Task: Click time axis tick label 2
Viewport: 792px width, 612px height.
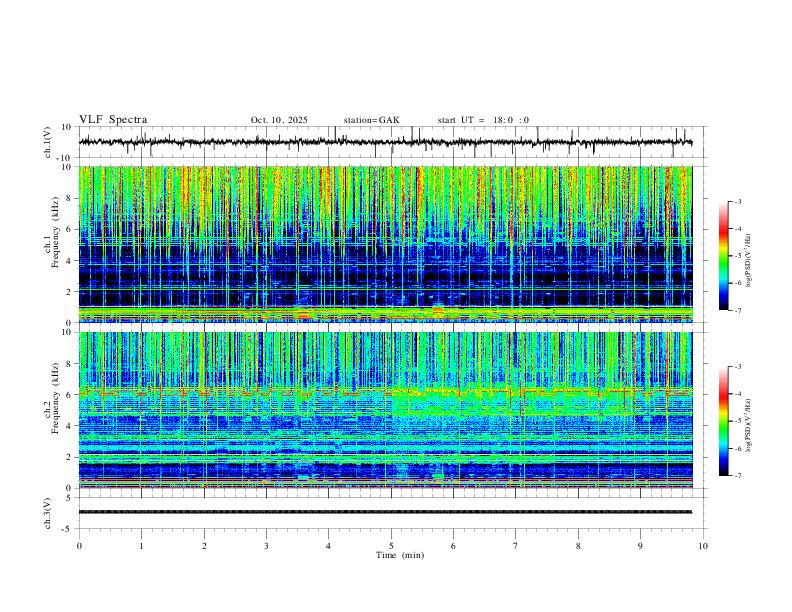Action: [x=204, y=546]
